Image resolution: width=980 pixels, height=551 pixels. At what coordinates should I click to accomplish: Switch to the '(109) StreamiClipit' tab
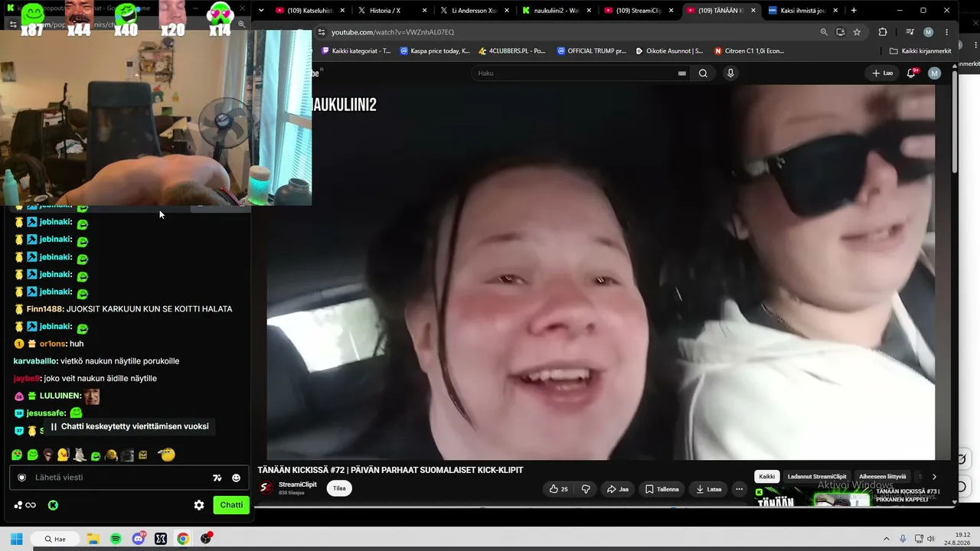639,11
